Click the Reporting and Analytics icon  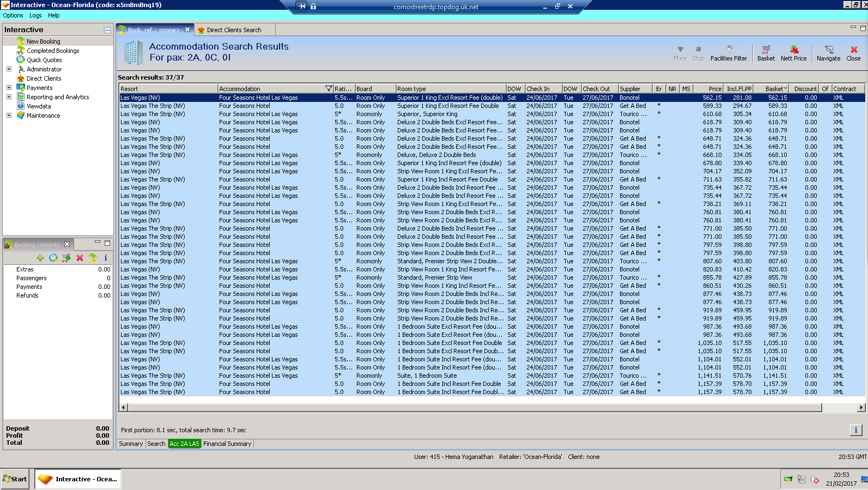pos(21,97)
